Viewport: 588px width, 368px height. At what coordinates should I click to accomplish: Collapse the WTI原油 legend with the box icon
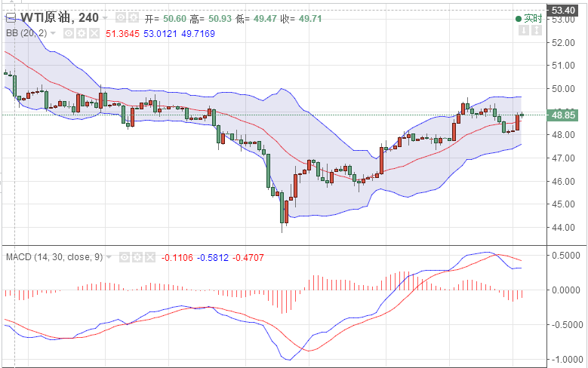pyautogui.click(x=11, y=17)
